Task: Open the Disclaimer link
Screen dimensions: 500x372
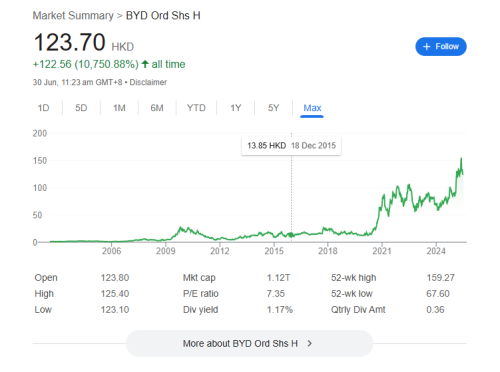Action: 148,82
